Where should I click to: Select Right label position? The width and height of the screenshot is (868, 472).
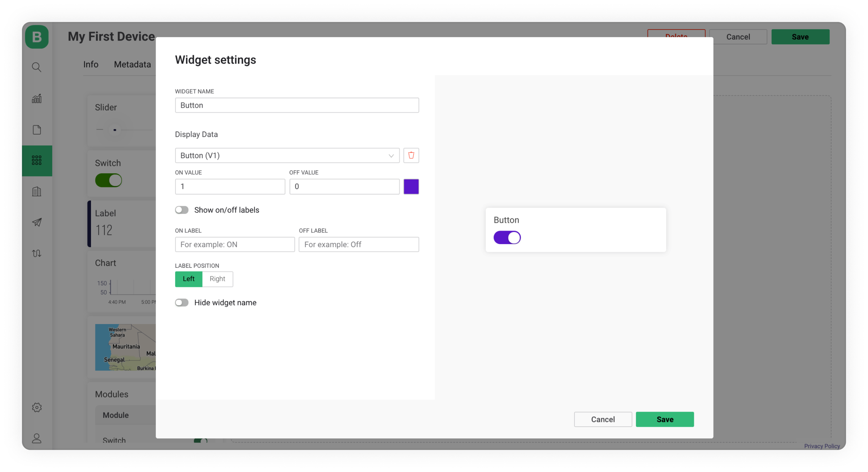(x=217, y=279)
